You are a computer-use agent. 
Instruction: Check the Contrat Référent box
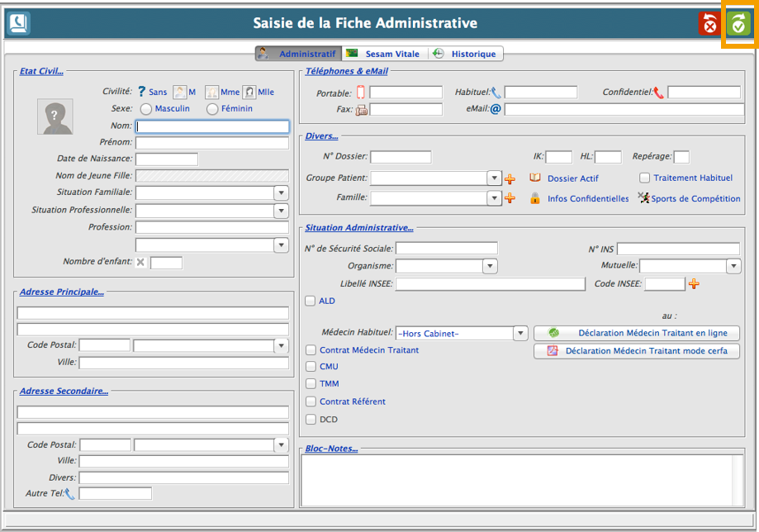(x=311, y=401)
